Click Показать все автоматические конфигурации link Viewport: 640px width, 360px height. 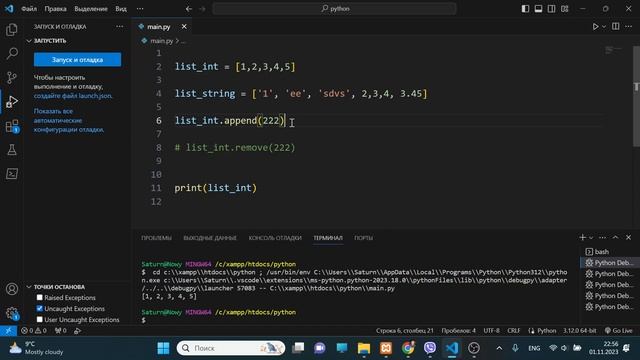[x=69, y=120]
